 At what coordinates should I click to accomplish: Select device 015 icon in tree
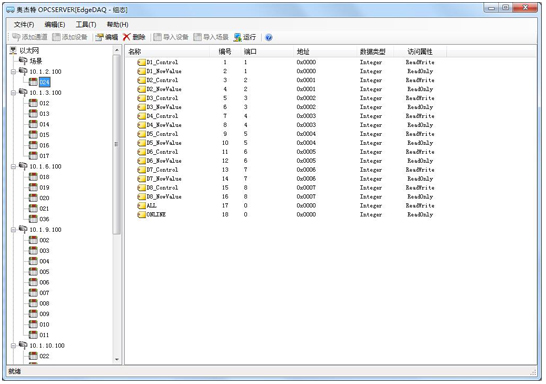(33, 135)
